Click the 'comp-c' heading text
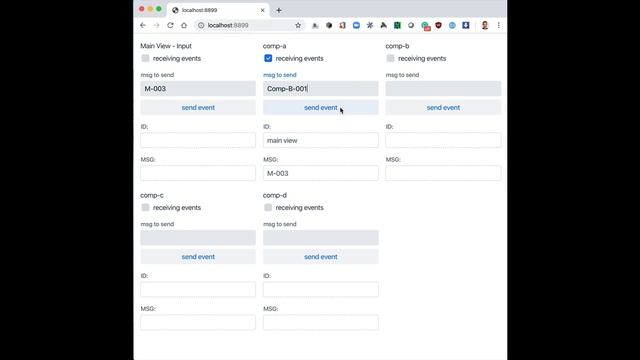Image resolution: width=640 pixels, height=360 pixels. (152, 195)
